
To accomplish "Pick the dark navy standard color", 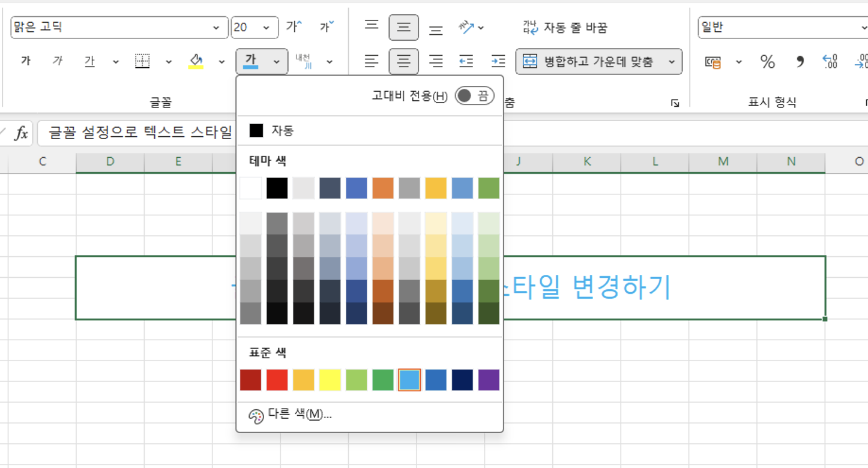I will click(x=462, y=380).
